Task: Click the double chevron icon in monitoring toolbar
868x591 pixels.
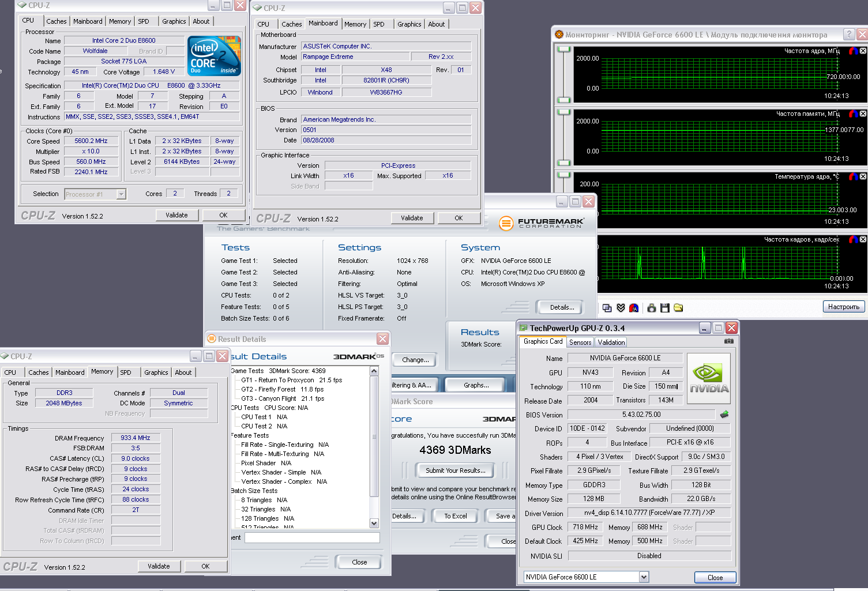Action: pos(621,308)
